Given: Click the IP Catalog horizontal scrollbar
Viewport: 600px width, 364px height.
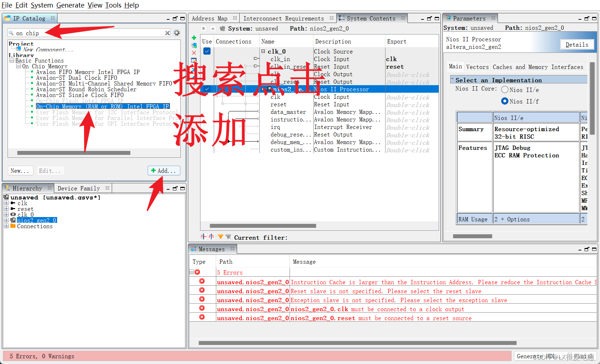Looking at the screenshot, I should [74, 153].
